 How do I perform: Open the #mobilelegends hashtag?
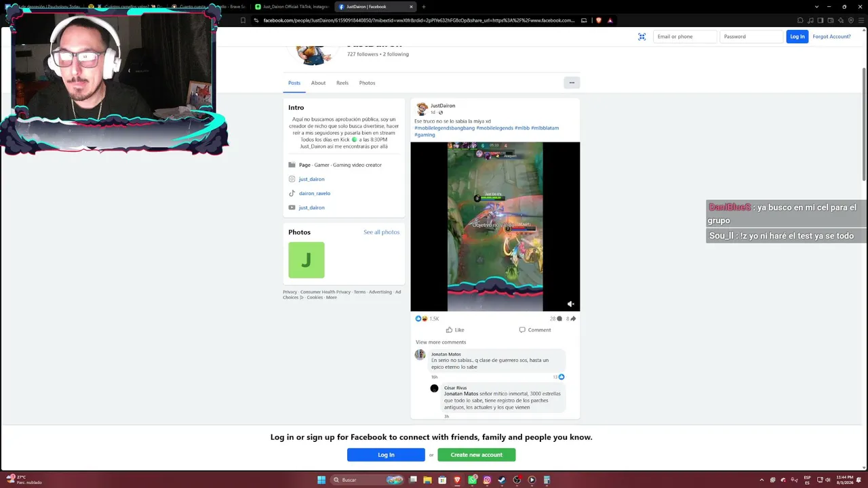pyautogui.click(x=494, y=128)
